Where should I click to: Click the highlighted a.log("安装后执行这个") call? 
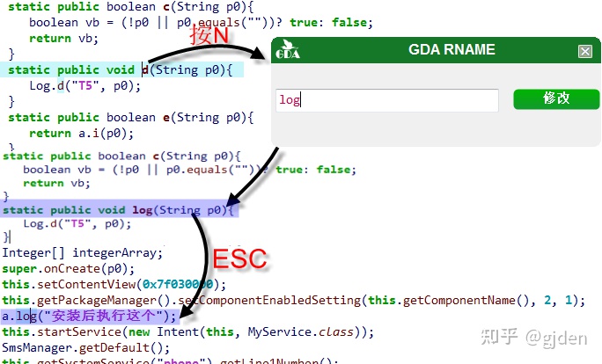click(x=89, y=316)
